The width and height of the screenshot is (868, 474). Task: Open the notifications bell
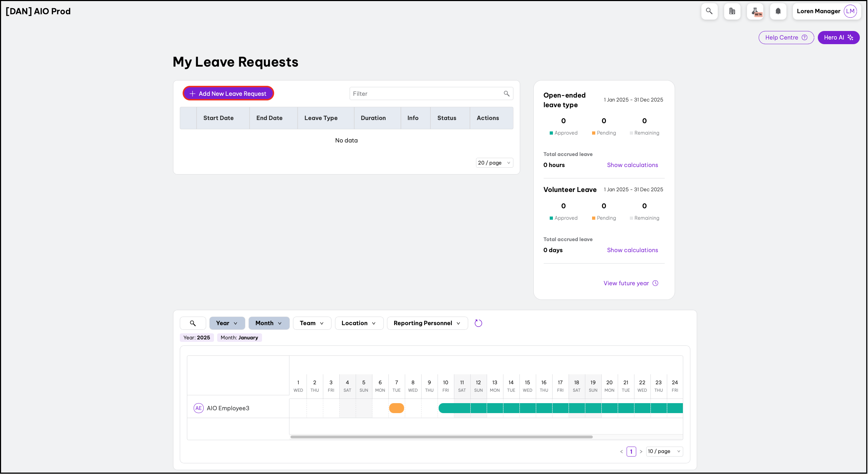pos(778,11)
